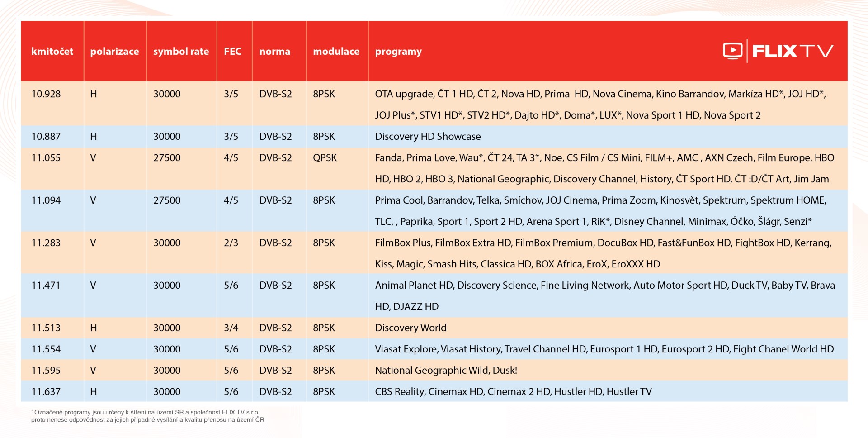Click the modulace column header

click(336, 52)
